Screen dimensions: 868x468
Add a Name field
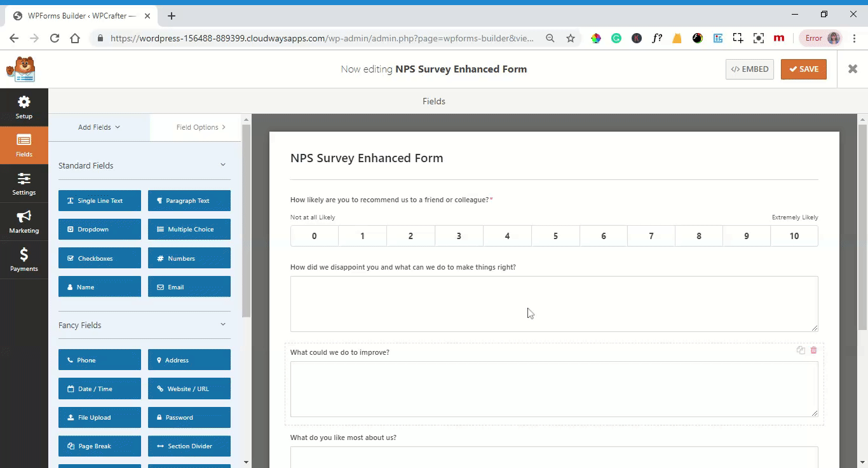100,287
